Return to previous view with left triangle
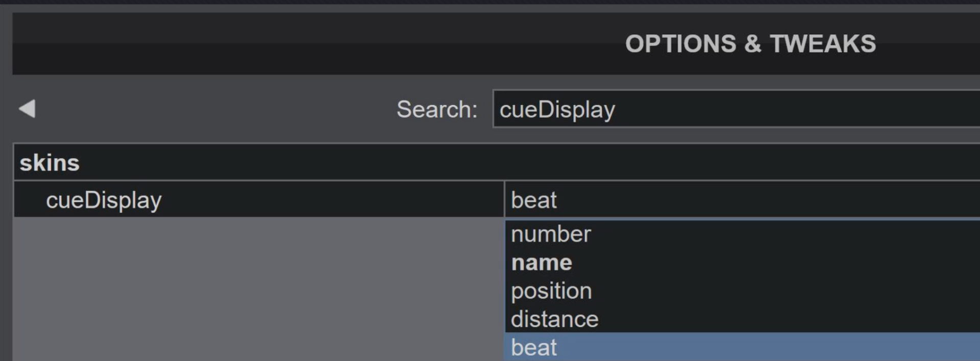This screenshot has width=980, height=361. pyautogui.click(x=27, y=109)
